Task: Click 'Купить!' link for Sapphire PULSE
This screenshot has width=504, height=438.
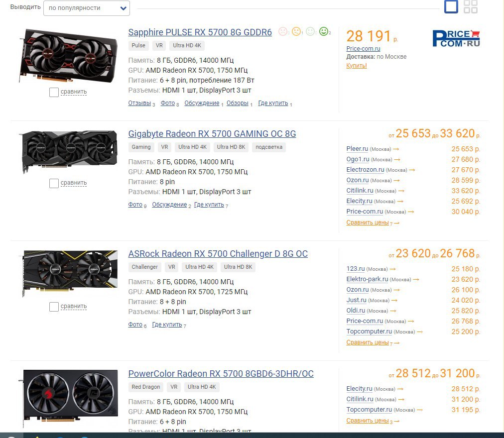Action: tap(357, 66)
